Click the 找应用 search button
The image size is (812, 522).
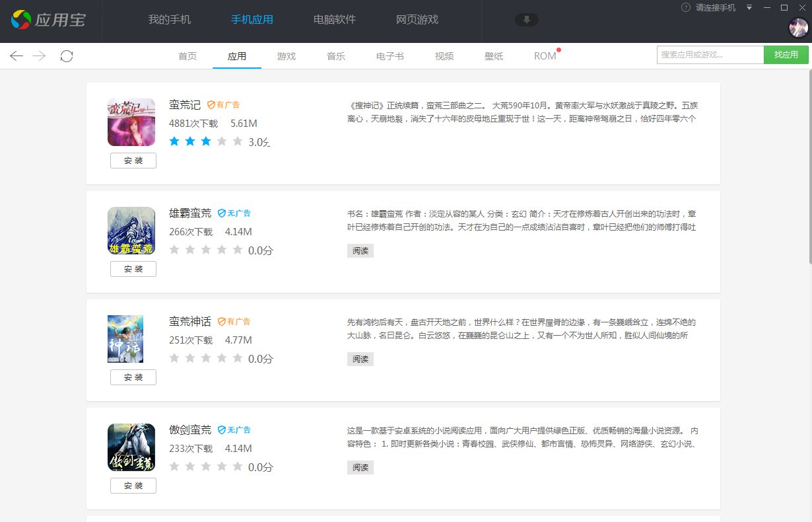pos(786,55)
